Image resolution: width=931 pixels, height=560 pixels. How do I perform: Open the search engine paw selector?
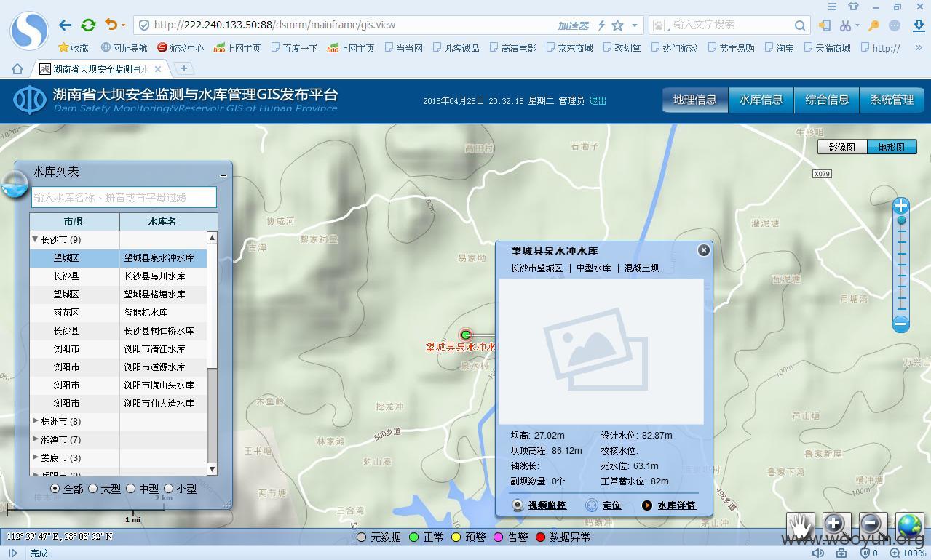pos(659,25)
